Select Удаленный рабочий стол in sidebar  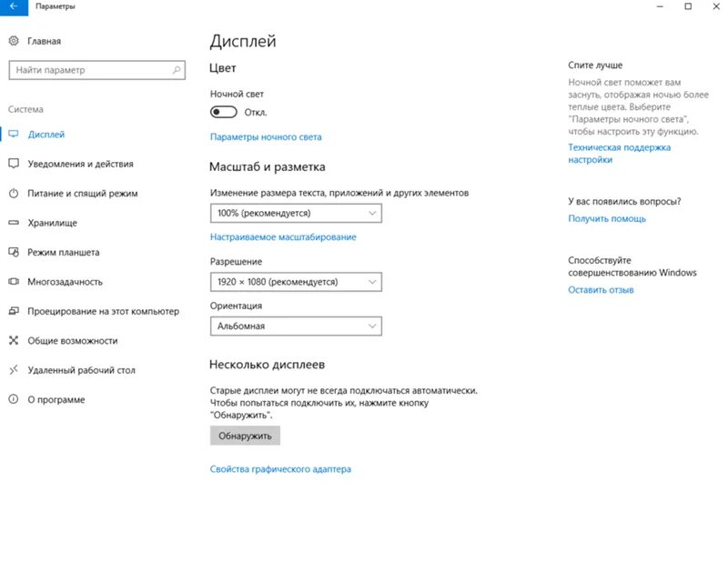tap(81, 370)
